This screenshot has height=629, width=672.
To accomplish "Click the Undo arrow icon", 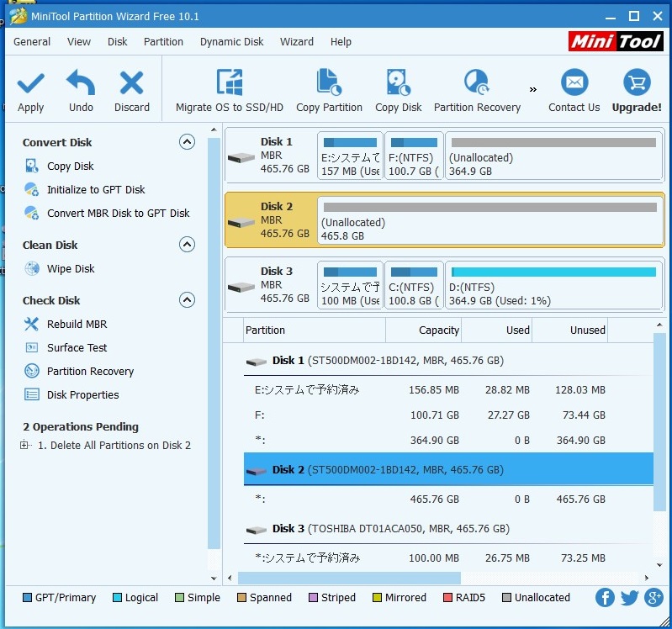I will [x=81, y=82].
